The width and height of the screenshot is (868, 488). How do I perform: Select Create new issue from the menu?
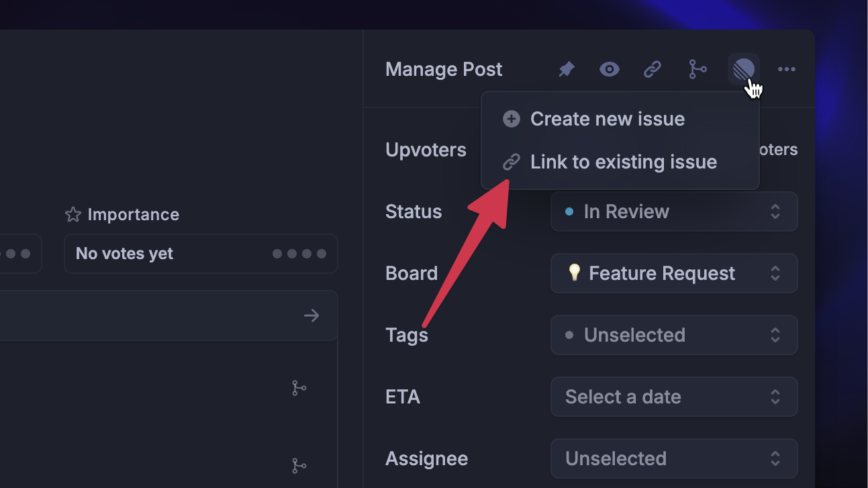[607, 119]
